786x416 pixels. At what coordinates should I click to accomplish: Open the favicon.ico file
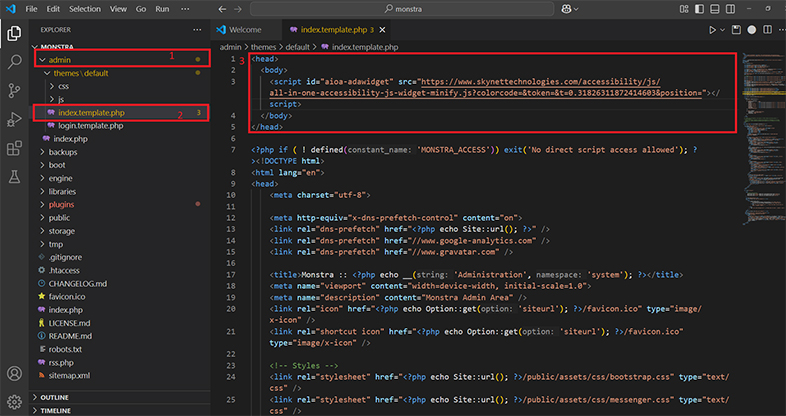coord(67,297)
